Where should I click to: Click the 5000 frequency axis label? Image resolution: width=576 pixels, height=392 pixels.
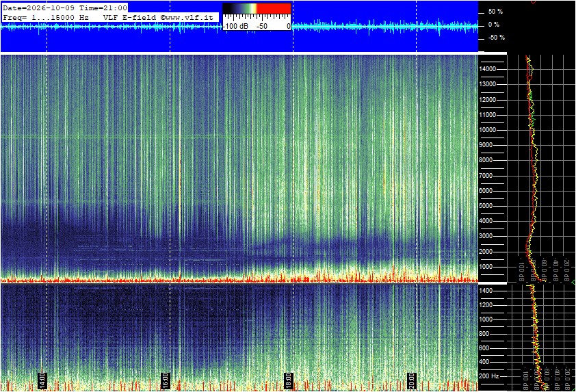[486, 206]
